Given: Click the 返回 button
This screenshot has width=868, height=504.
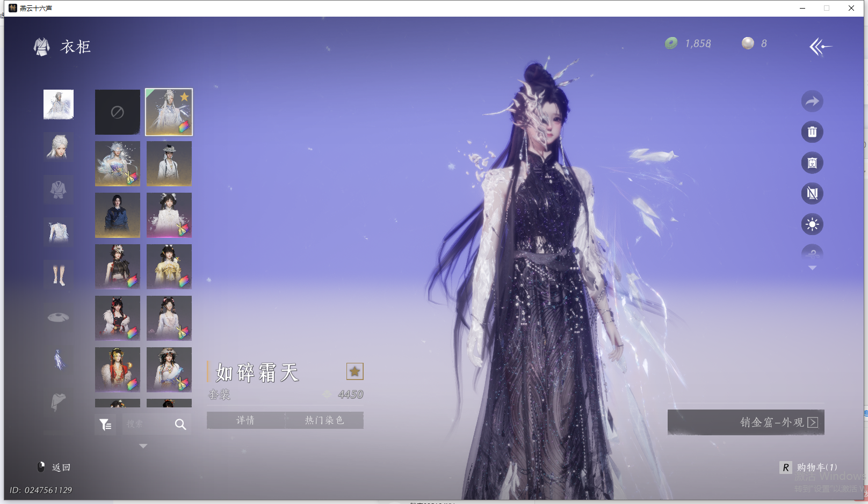Looking at the screenshot, I should pyautogui.click(x=55, y=468).
